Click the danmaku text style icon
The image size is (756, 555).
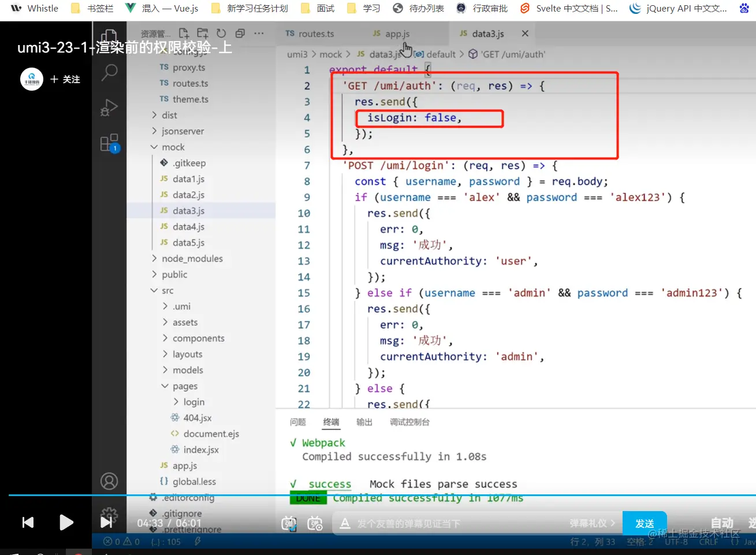pyautogui.click(x=345, y=523)
